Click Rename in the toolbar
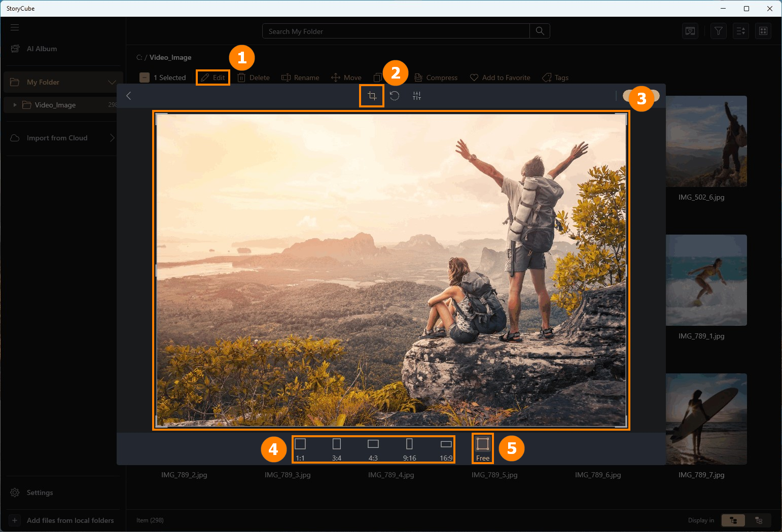Image resolution: width=782 pixels, height=532 pixels. tap(300, 78)
